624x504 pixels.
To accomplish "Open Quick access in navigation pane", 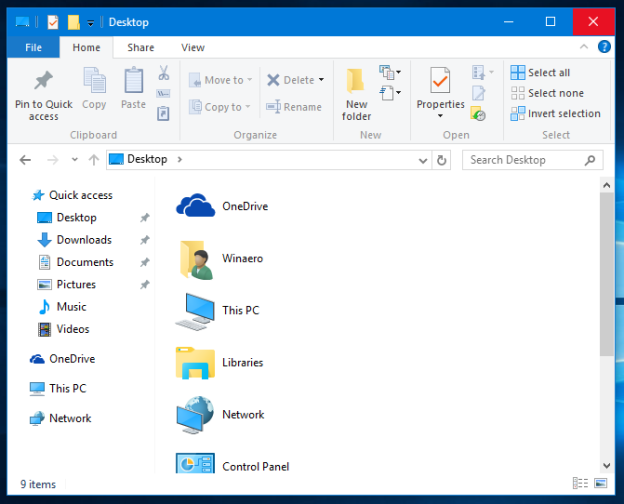I will (x=72, y=195).
